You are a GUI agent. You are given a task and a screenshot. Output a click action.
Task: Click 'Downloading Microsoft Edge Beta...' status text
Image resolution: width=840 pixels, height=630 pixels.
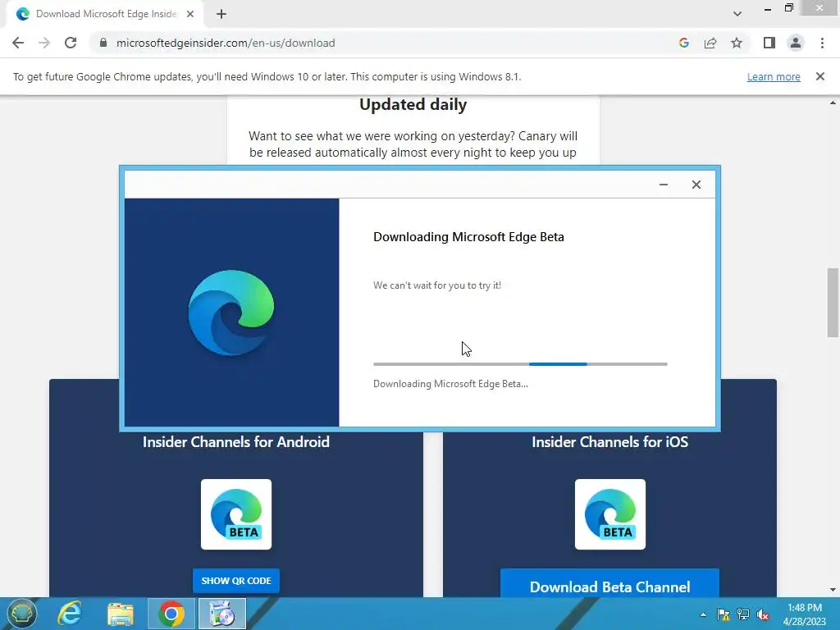[x=450, y=384]
